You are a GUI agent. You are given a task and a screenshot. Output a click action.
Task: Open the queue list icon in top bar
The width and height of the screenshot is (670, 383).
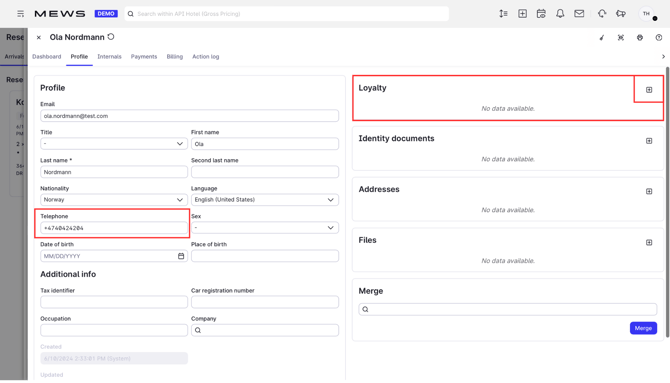503,14
